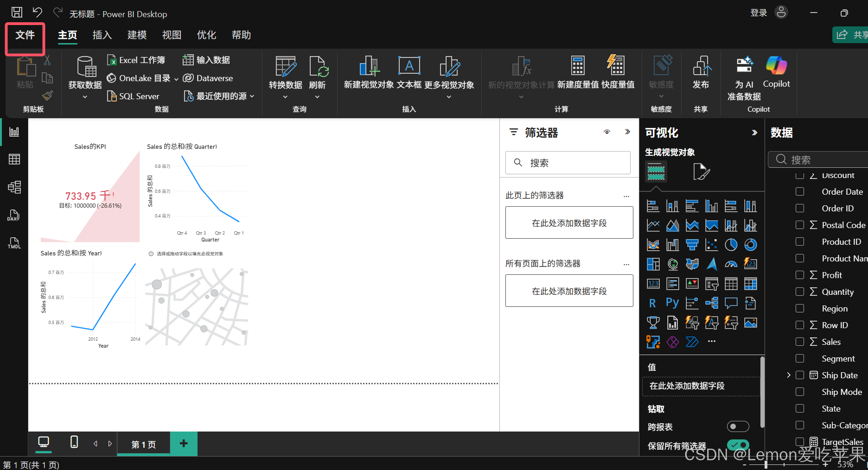Click the 发布 publish icon
The width and height of the screenshot is (868, 470).
coord(702,65)
